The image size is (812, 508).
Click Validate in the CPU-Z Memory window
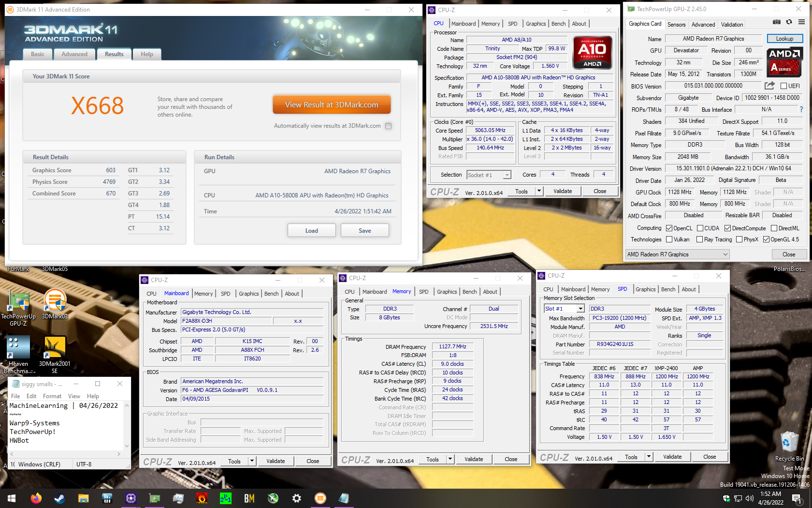click(x=474, y=459)
